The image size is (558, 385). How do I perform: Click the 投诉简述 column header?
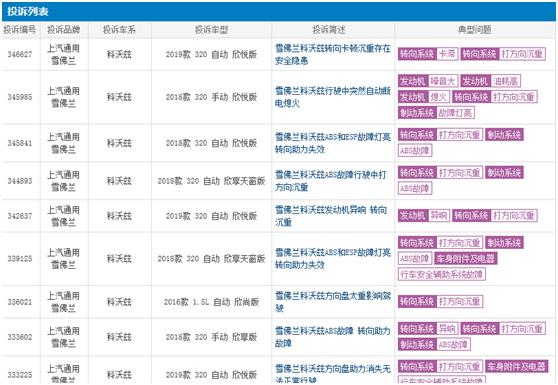[329, 30]
